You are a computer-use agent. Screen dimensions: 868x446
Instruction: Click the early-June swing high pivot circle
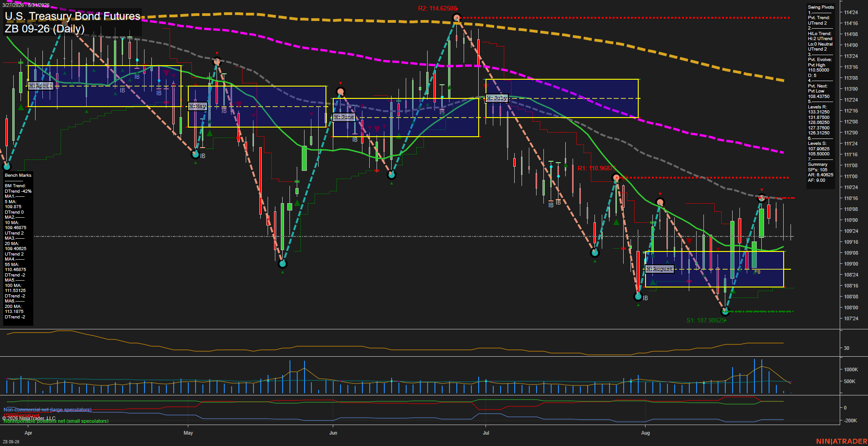click(x=340, y=91)
